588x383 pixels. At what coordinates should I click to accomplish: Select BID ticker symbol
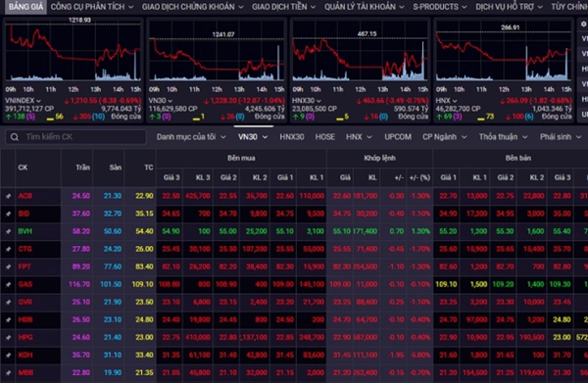[x=24, y=214]
